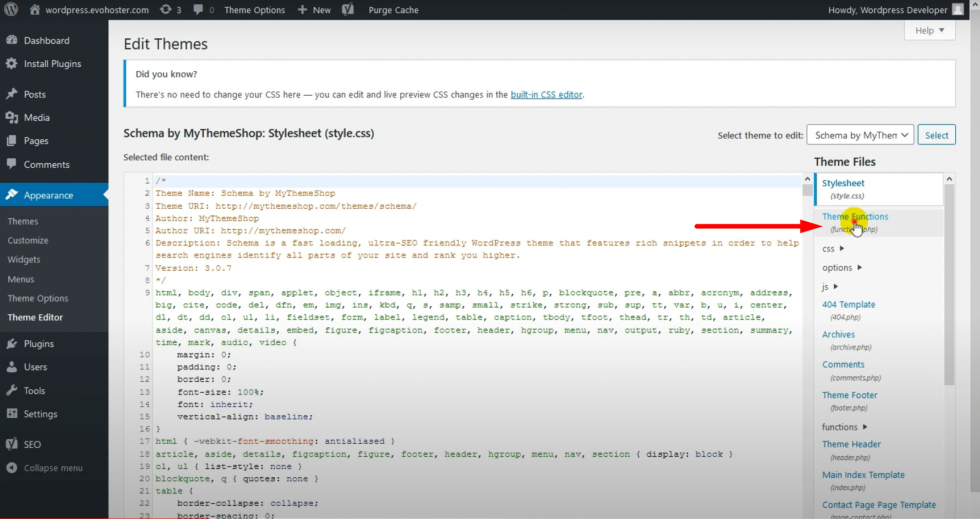The image size is (980, 519).
Task: Open the New content menu
Action: (314, 10)
